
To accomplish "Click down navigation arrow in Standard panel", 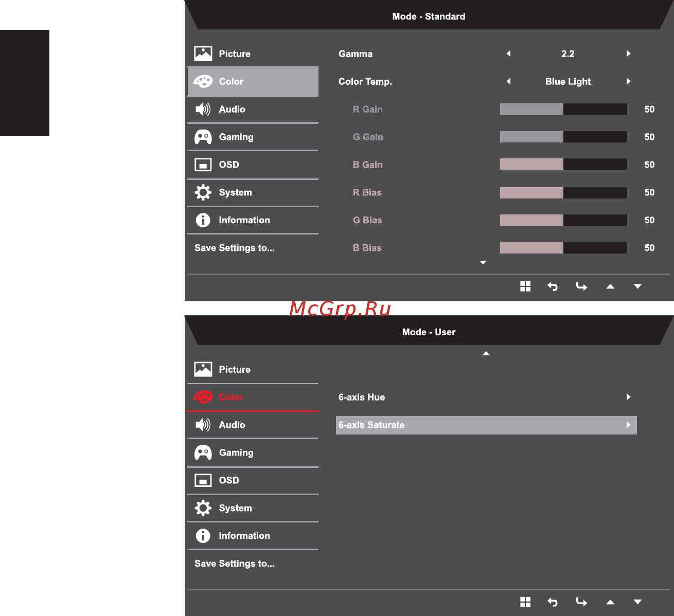I will tap(638, 286).
